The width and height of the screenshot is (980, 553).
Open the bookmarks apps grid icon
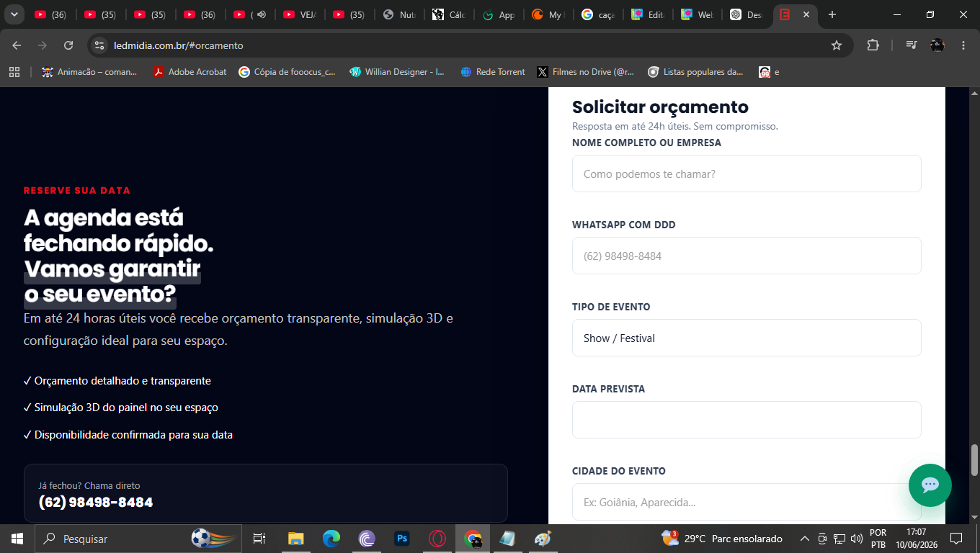[x=14, y=72]
